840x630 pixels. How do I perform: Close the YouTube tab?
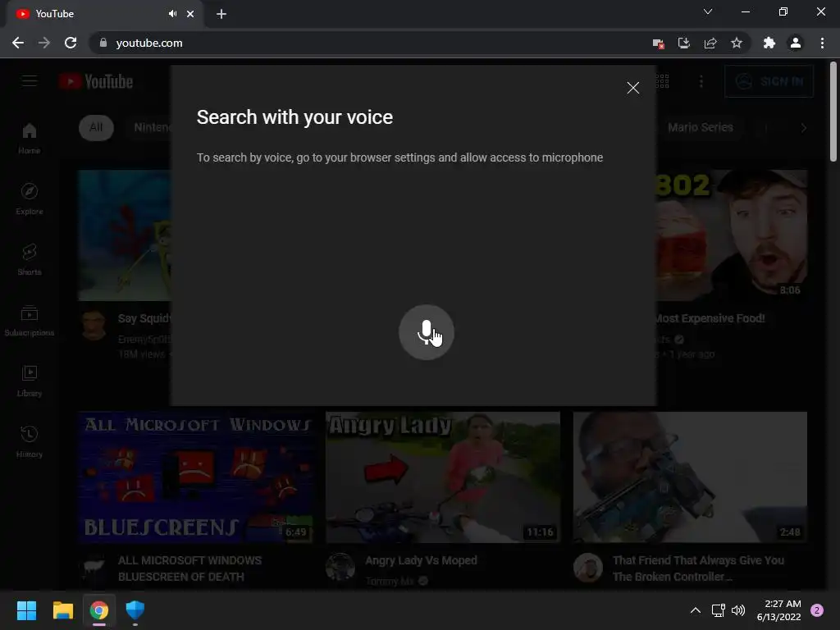click(x=190, y=14)
